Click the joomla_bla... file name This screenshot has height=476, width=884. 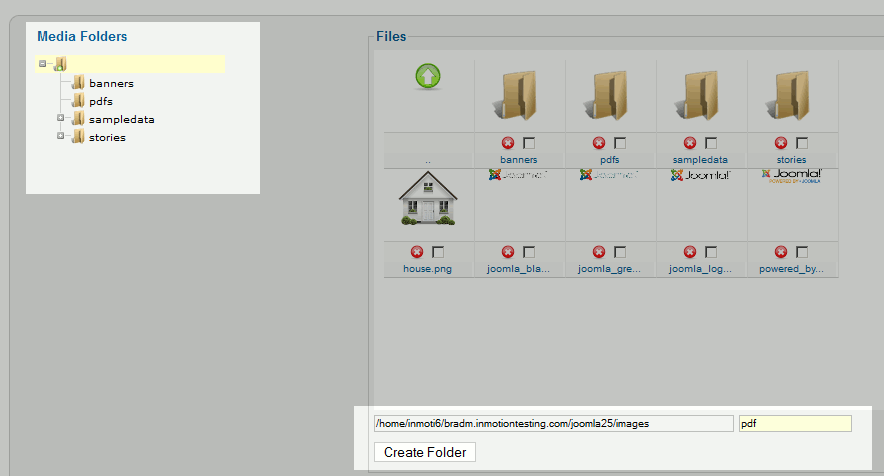click(x=518, y=269)
